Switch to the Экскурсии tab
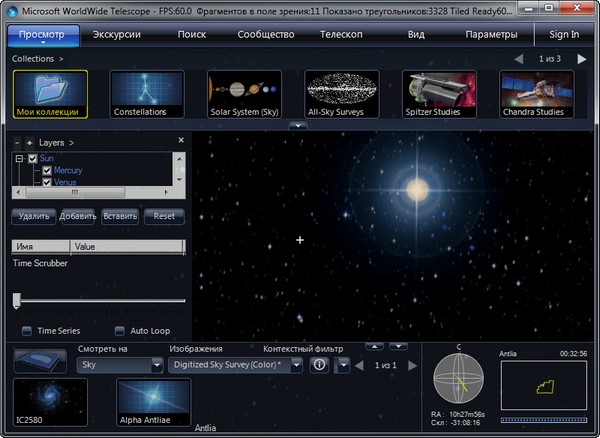 (117, 34)
